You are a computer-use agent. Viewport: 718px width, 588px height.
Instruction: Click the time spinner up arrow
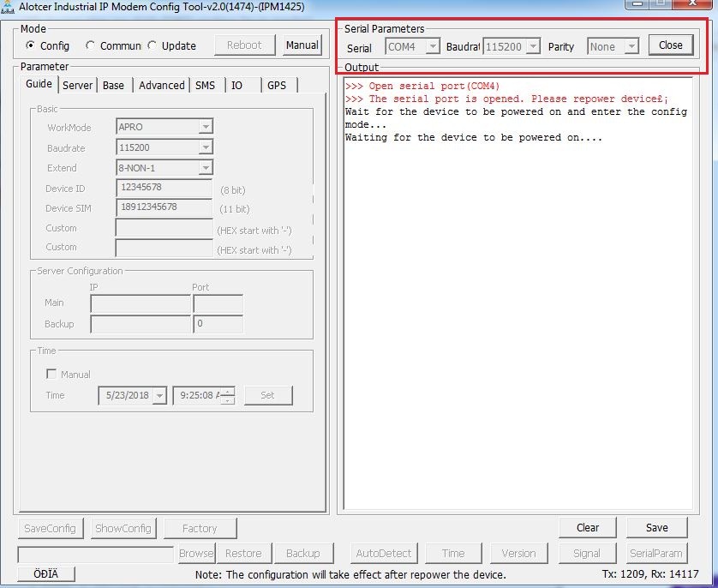click(228, 391)
